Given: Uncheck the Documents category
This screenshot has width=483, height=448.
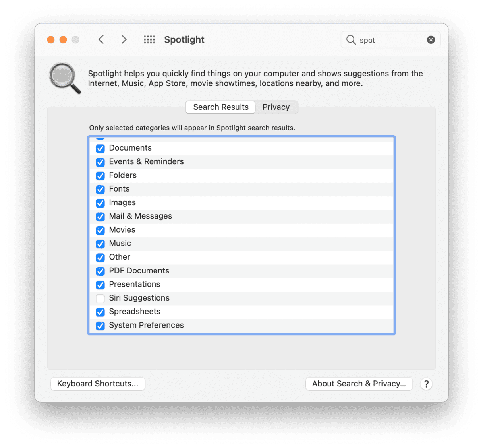Looking at the screenshot, I should 100,148.
